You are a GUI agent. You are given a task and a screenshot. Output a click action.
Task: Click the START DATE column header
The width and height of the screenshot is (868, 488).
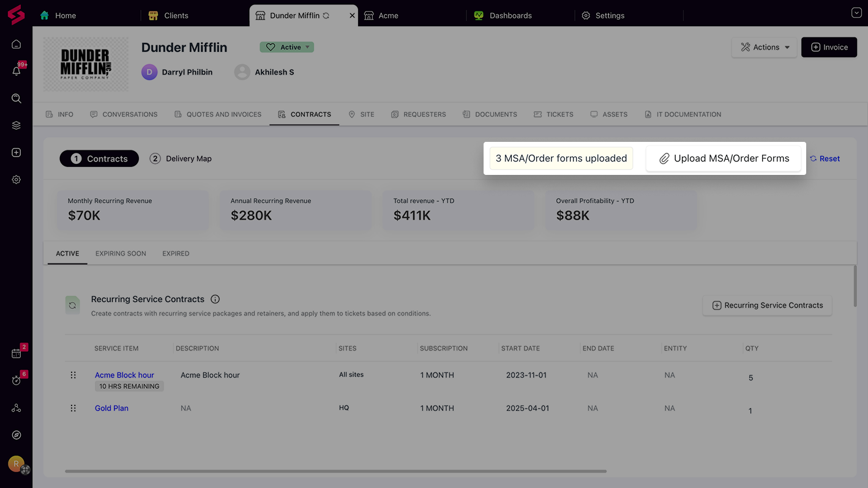520,348
